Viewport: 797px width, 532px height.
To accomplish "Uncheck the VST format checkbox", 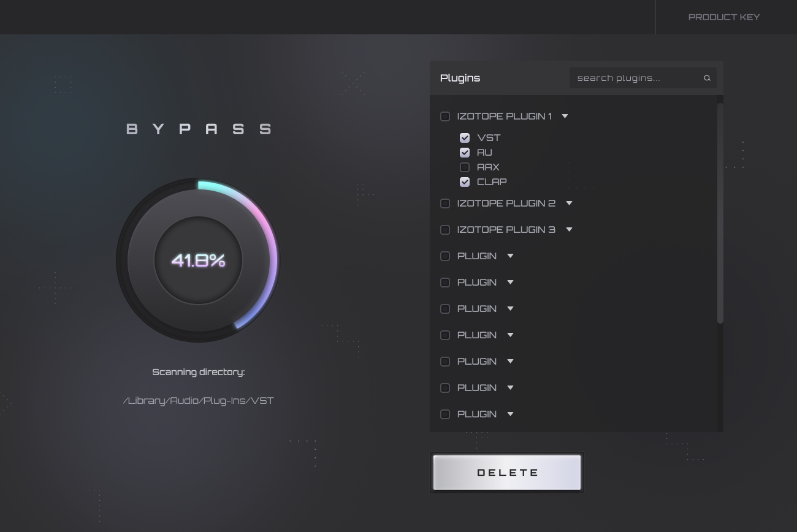I will 465,138.
